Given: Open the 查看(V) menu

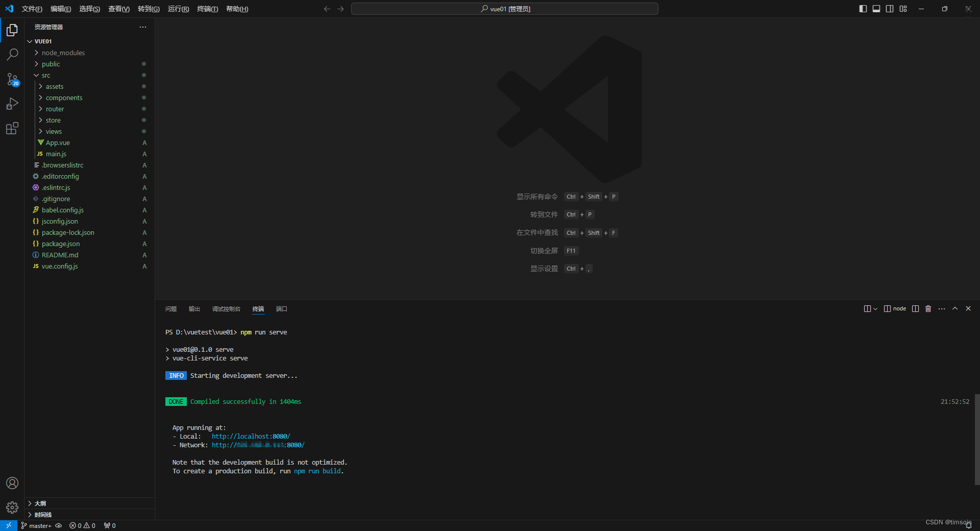Looking at the screenshot, I should 119,9.
